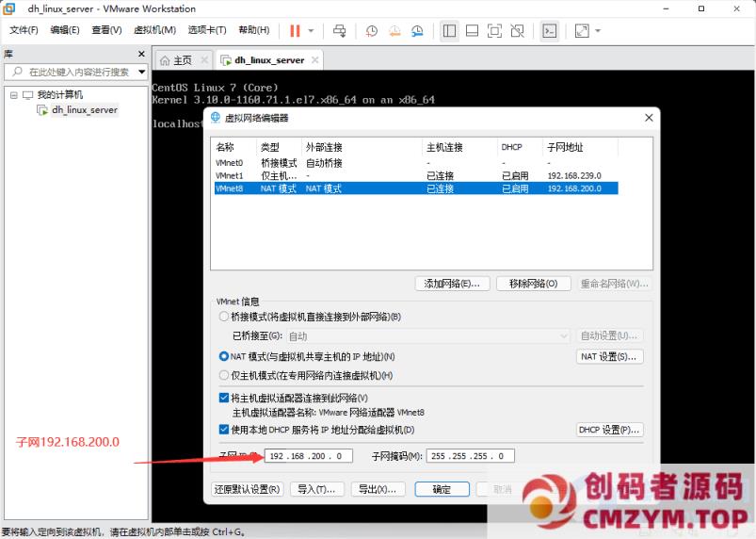Screen dimensions: 756x539
Task: Close the library panel
Action: coord(141,54)
